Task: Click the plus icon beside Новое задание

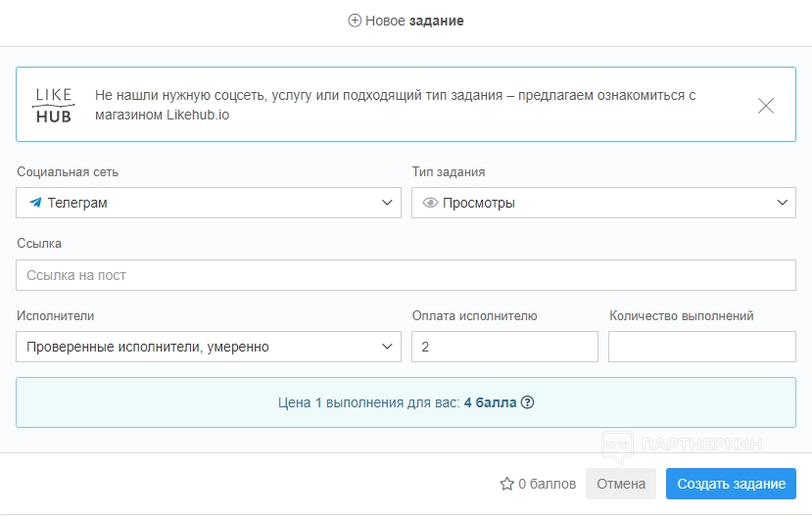Action: pyautogui.click(x=355, y=21)
